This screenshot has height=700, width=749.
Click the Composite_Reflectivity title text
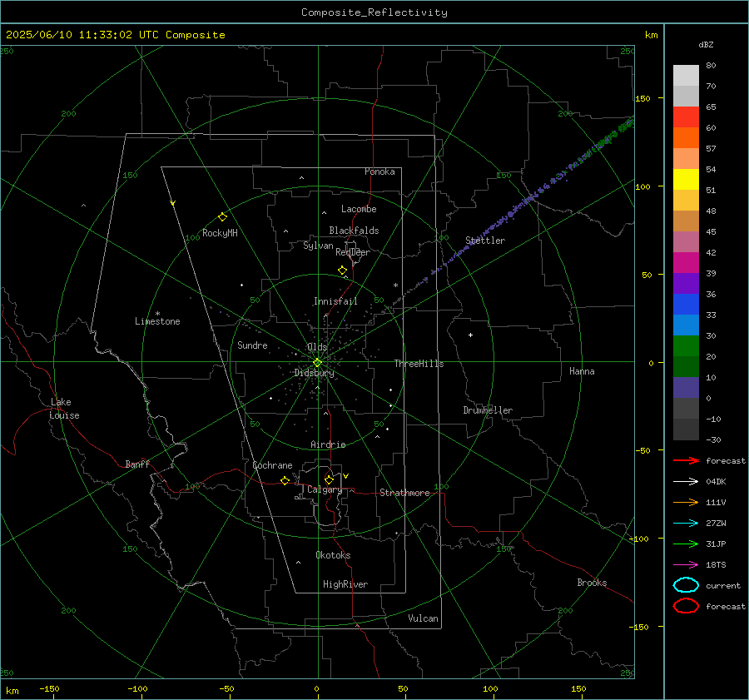(374, 12)
